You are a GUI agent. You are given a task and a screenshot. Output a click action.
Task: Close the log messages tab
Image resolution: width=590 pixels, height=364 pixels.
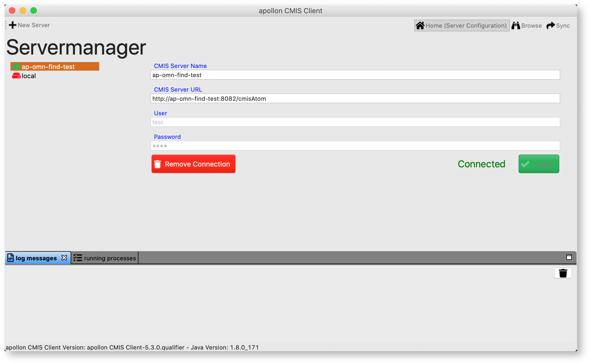64,258
